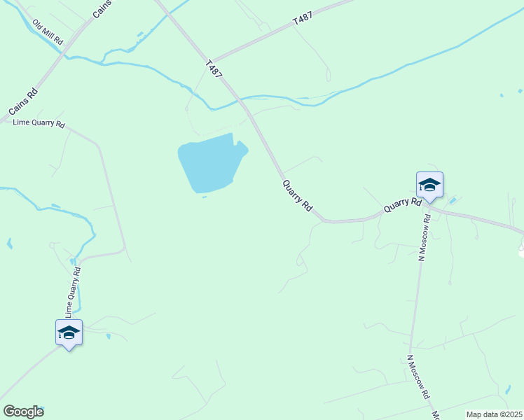Click the narrow pond at far left edge
Viewport: 524px width, 420px height.
(10, 244)
